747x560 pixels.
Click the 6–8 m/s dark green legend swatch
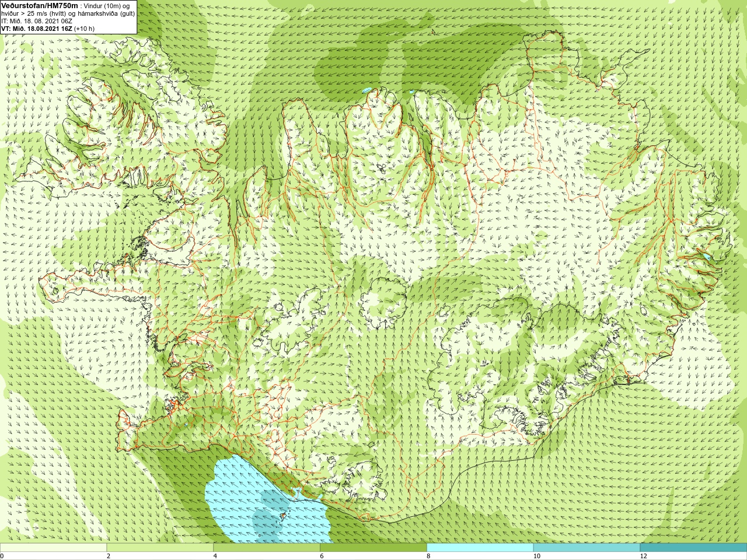click(373, 548)
